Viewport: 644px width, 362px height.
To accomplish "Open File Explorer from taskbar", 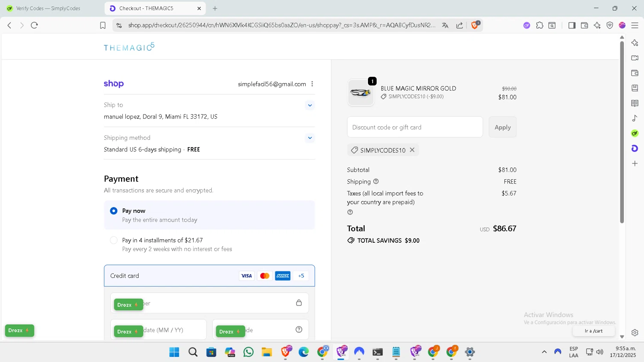I will 267,352.
